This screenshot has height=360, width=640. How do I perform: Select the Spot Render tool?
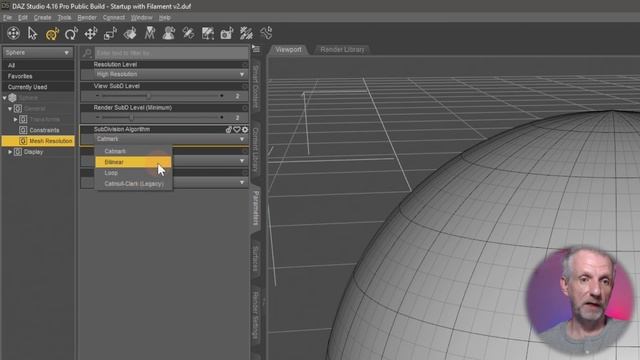[208, 33]
